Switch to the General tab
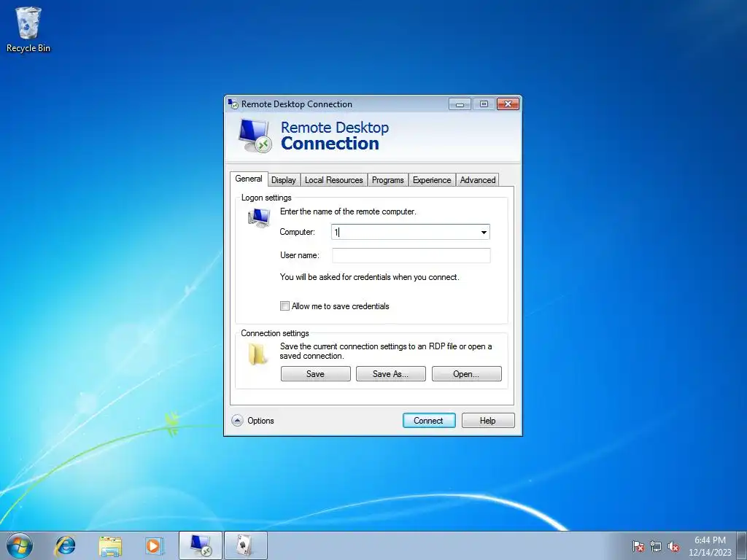This screenshot has height=560, width=747. [249, 179]
